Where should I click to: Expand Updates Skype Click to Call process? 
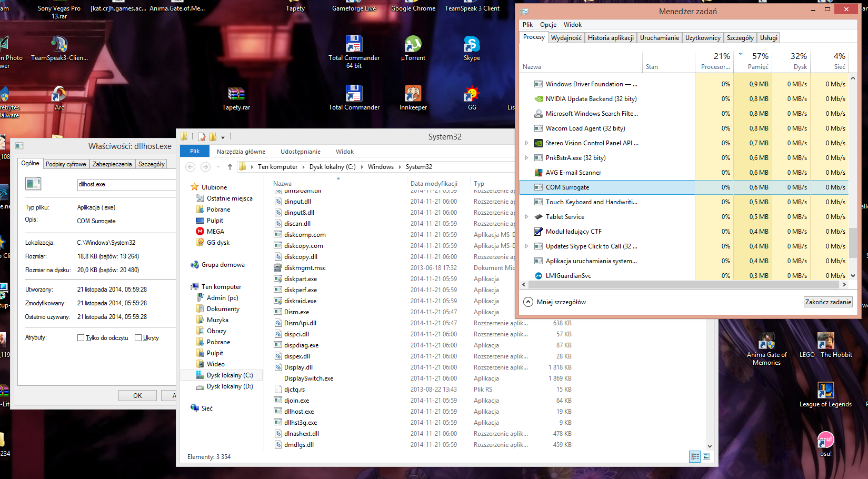[x=526, y=246]
